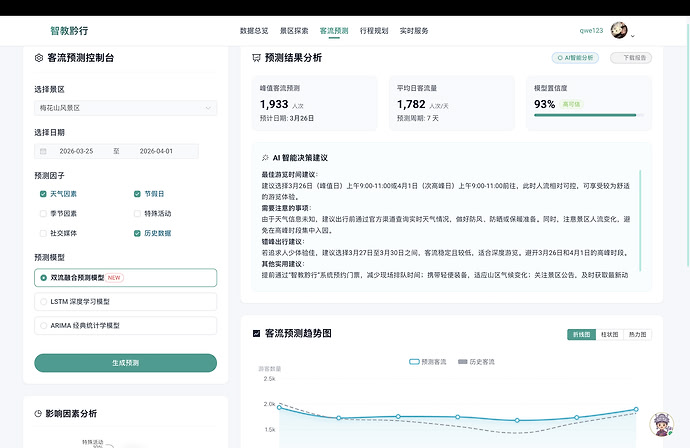Click the 峰值客流预测 value 1,933
690x448 pixels.
coord(274,104)
